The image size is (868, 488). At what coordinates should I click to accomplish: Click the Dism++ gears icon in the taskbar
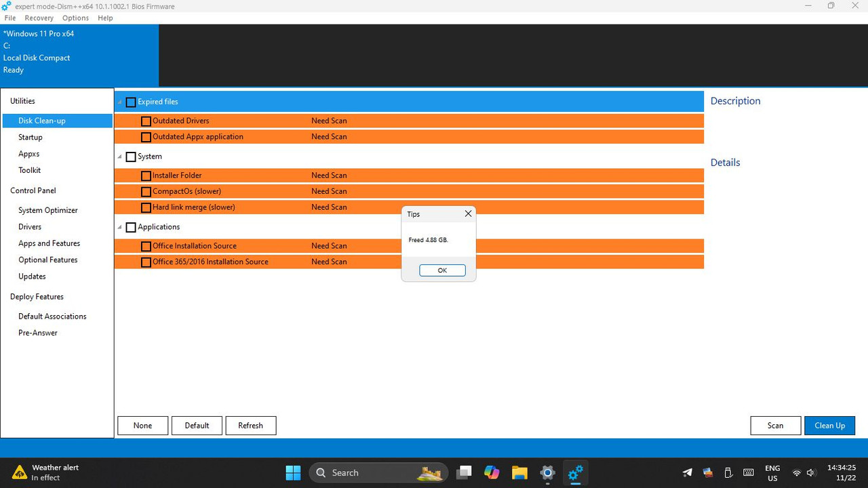pyautogui.click(x=575, y=472)
